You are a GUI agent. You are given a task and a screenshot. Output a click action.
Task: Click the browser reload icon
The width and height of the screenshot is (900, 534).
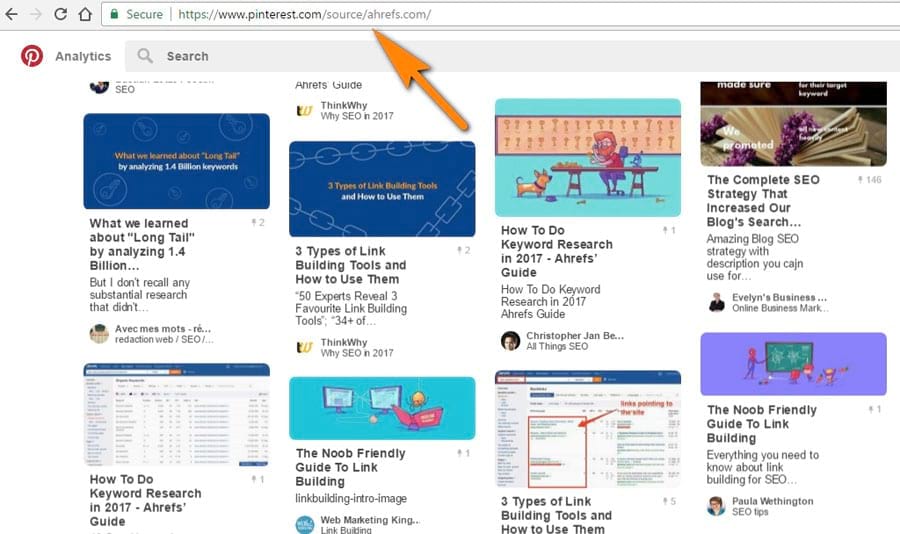(60, 15)
